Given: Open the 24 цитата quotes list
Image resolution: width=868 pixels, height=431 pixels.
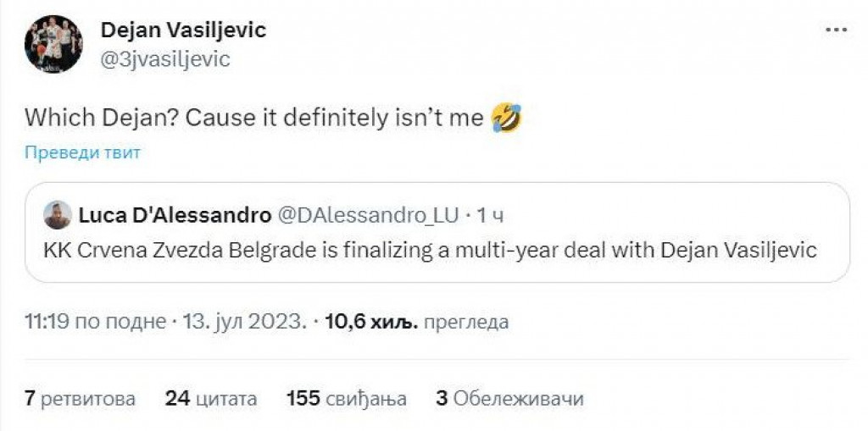Looking at the screenshot, I should tap(211, 398).
